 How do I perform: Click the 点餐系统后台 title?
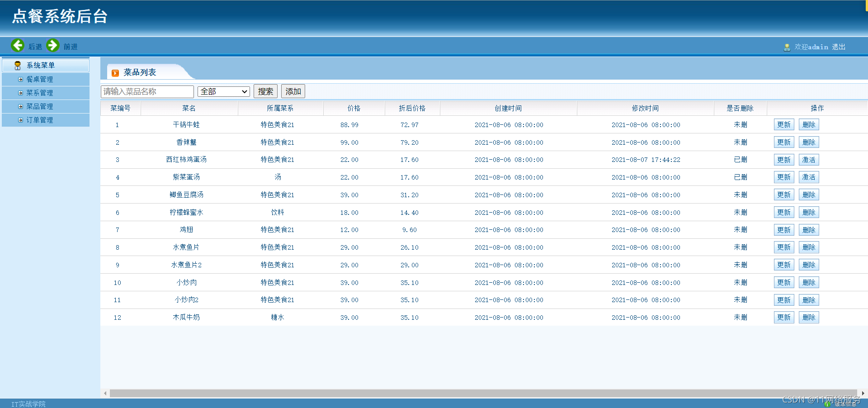click(60, 16)
